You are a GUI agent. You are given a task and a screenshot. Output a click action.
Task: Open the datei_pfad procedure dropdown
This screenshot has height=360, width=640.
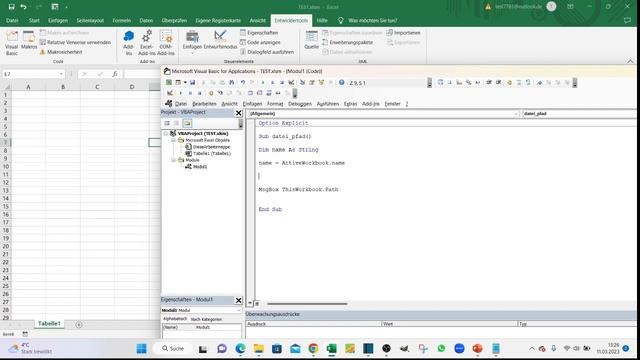coord(580,114)
